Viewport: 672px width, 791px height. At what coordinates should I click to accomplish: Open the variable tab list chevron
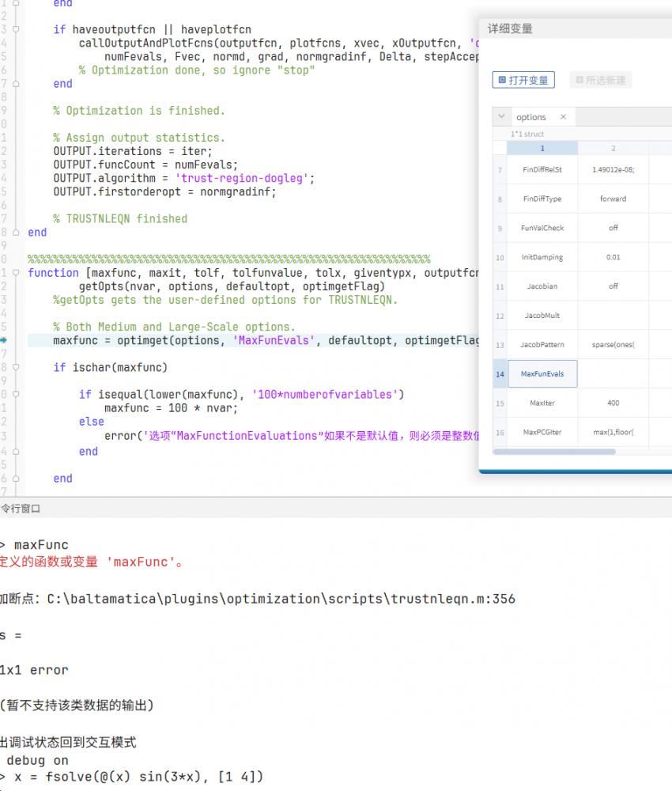[501, 117]
